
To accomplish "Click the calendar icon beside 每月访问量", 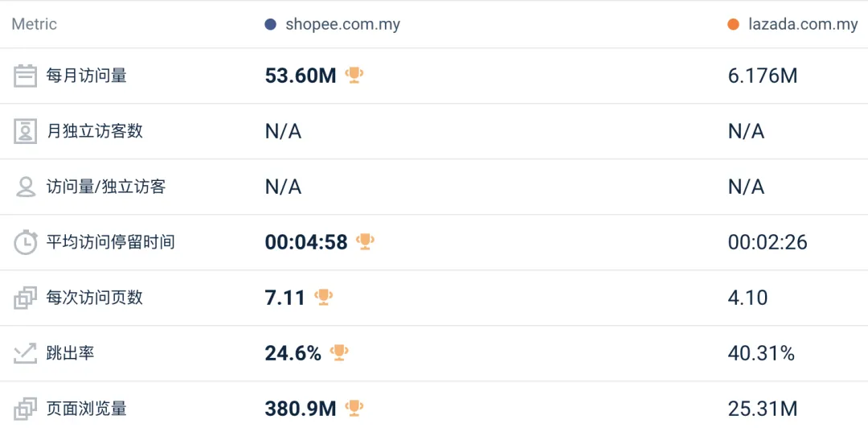I will [26, 76].
